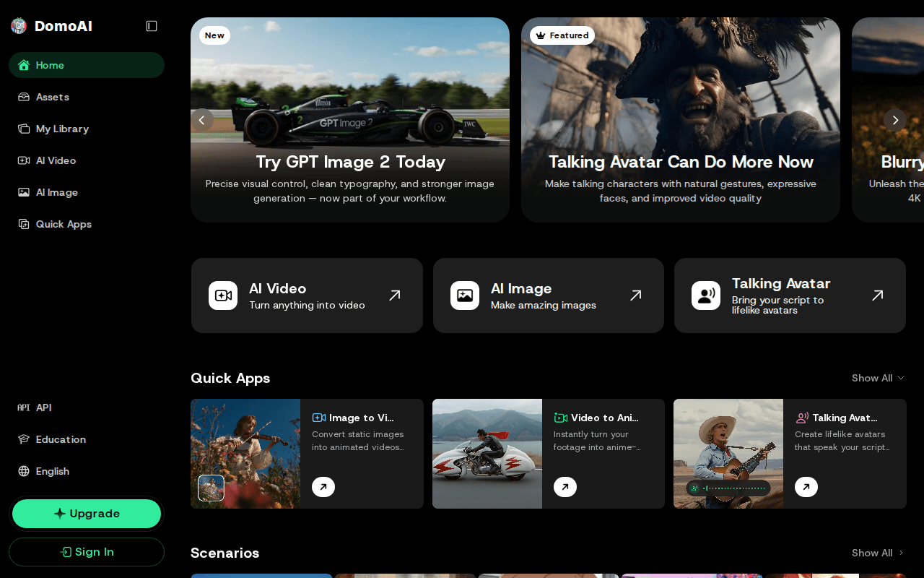Open the violinist Image to Video thumbnail
The width and height of the screenshot is (924, 578).
[x=245, y=454]
